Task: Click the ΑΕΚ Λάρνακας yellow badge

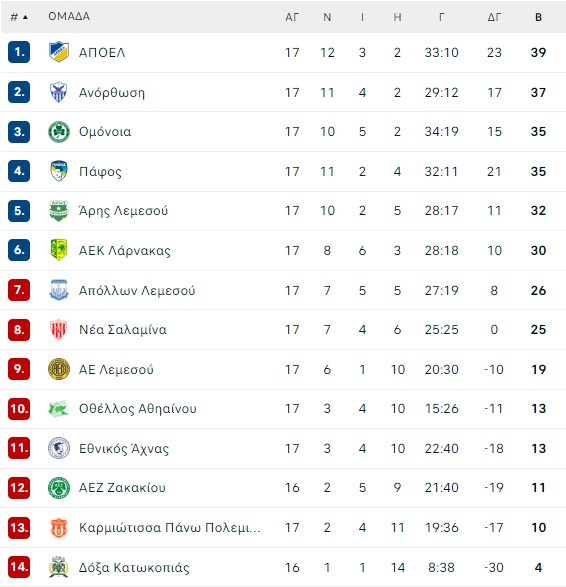Action: pos(59,250)
